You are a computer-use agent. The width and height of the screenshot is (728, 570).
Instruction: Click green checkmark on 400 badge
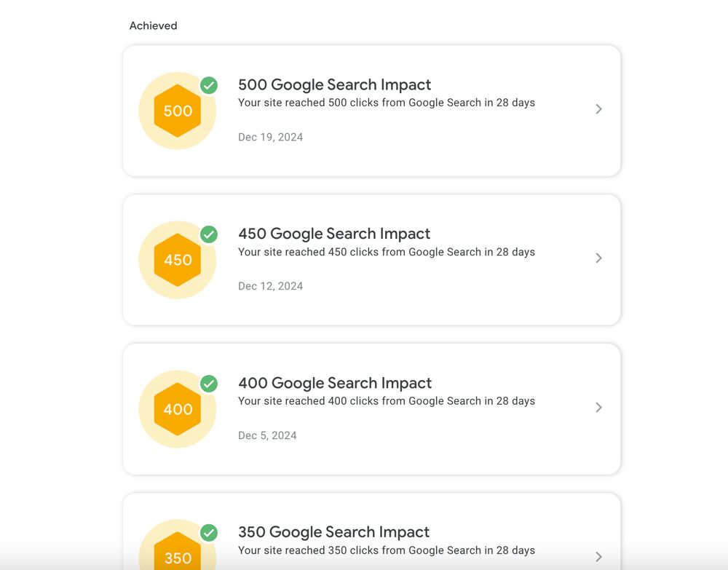click(x=209, y=384)
